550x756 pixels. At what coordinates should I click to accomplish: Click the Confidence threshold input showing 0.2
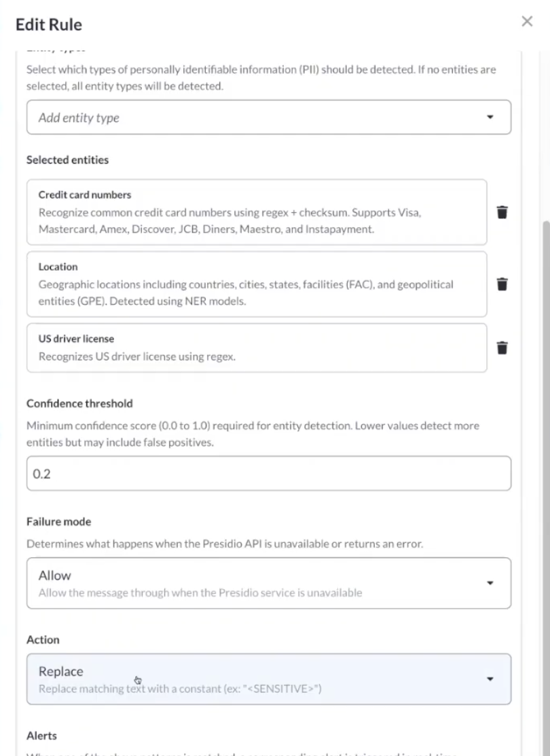[268, 473]
